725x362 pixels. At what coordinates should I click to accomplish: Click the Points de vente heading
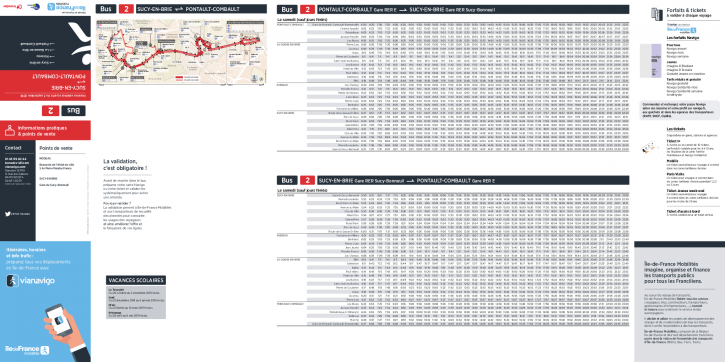point(56,148)
